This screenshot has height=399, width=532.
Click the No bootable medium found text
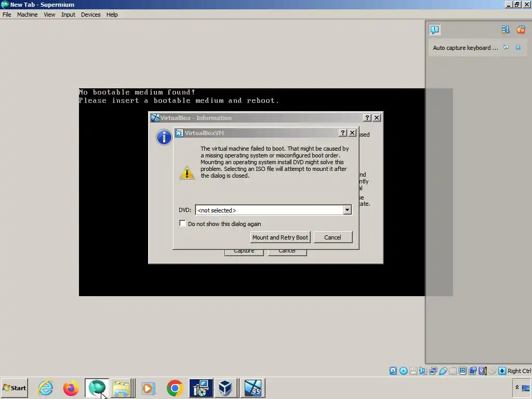[137, 92]
